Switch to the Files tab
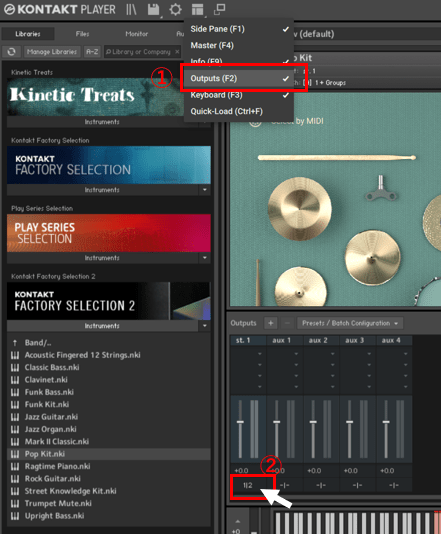The height and width of the screenshot is (534, 441). click(82, 34)
